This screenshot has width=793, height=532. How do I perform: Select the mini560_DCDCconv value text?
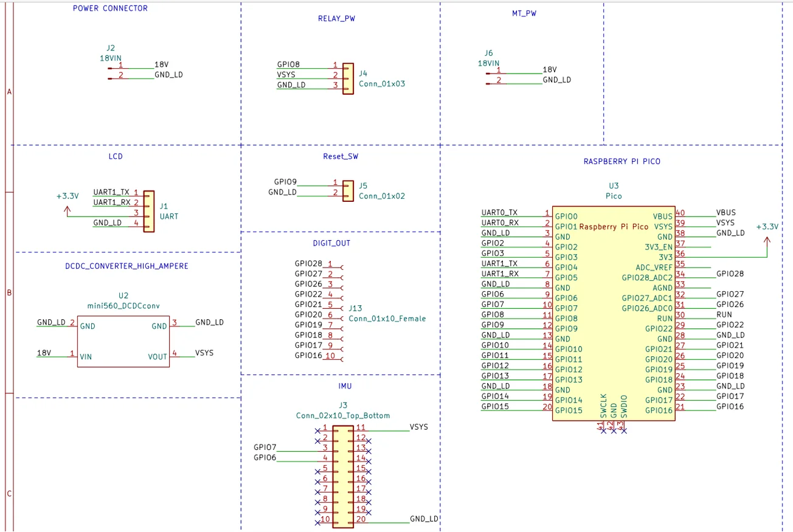123,306
